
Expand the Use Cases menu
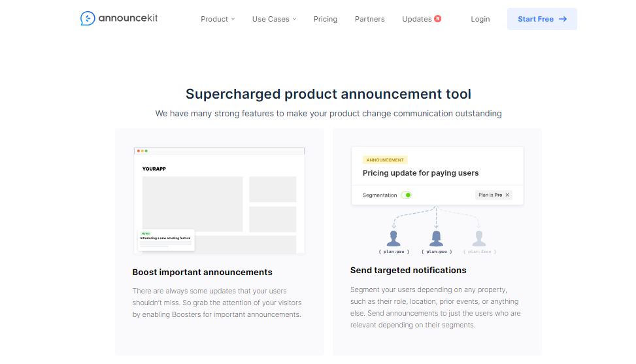coord(274,19)
